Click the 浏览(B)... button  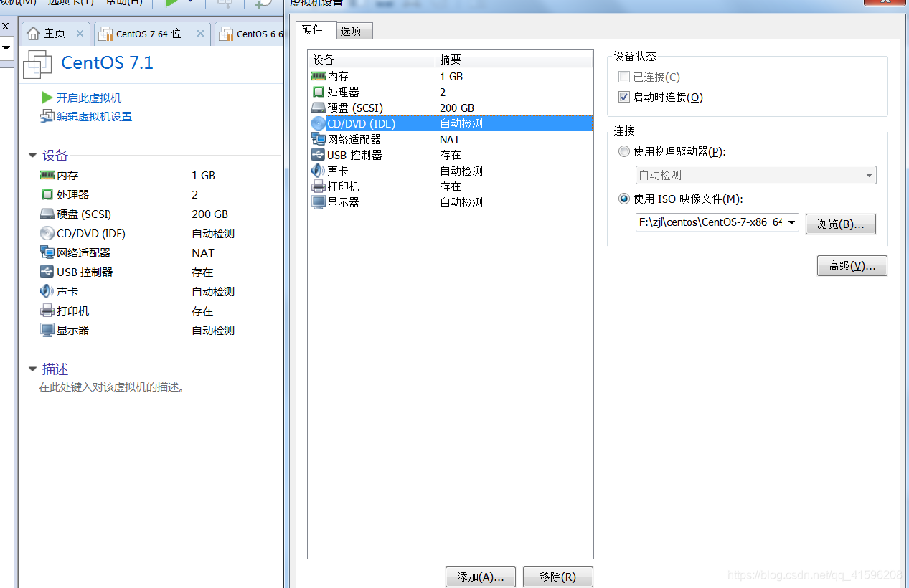(840, 224)
